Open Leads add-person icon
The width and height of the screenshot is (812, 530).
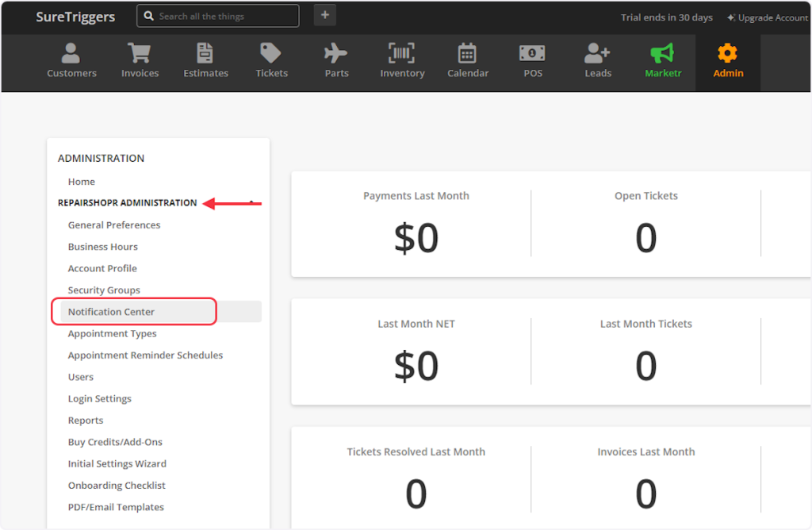click(598, 53)
